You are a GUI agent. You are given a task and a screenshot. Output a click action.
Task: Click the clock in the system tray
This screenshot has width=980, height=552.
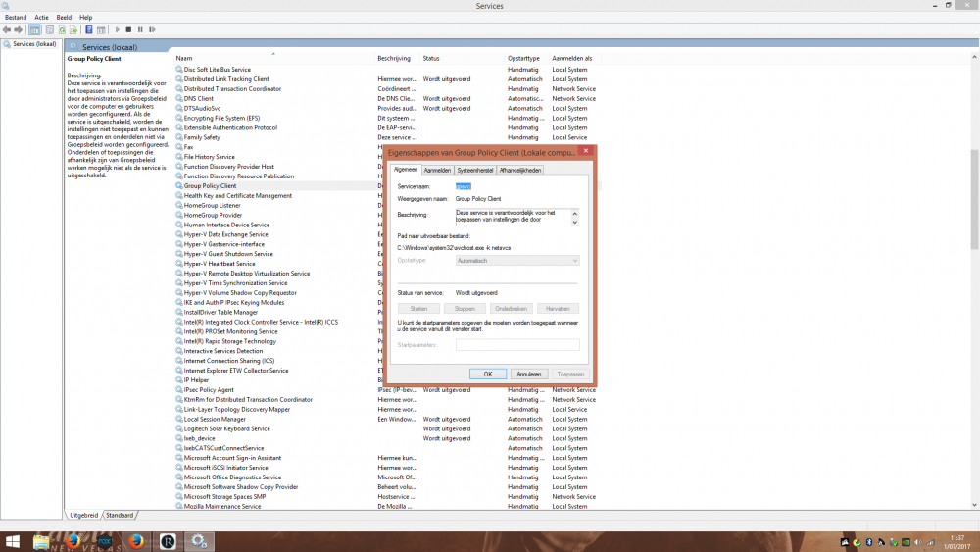956,542
